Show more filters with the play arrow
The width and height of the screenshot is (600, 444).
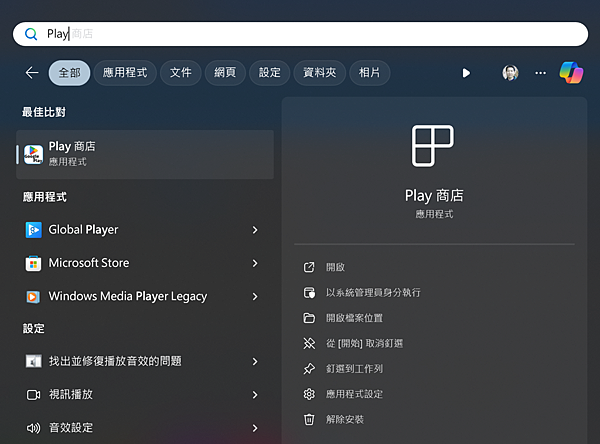point(466,73)
